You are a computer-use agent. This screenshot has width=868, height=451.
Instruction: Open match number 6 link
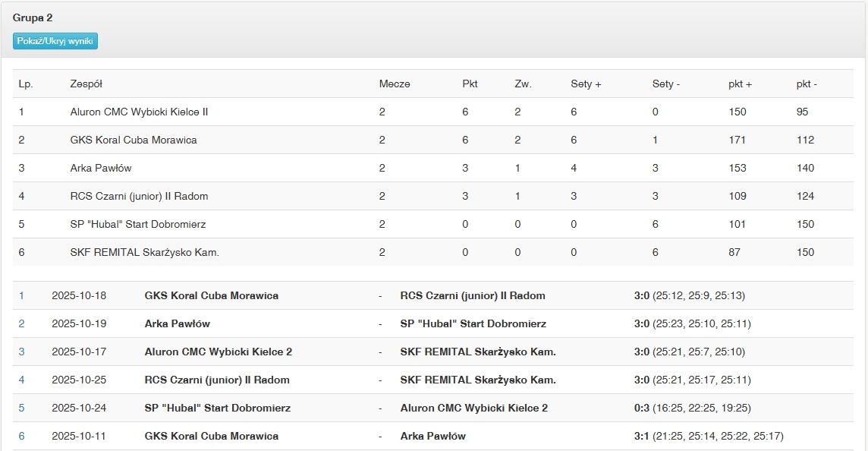(x=22, y=436)
